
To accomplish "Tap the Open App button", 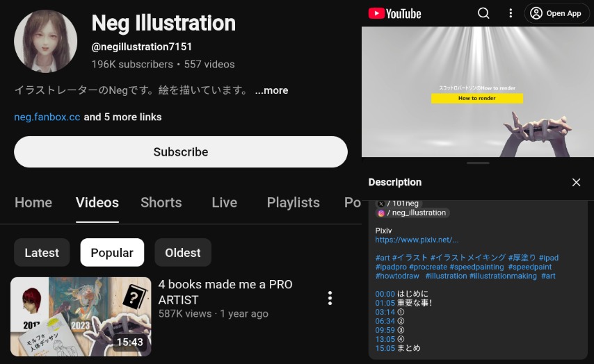I will click(x=556, y=13).
